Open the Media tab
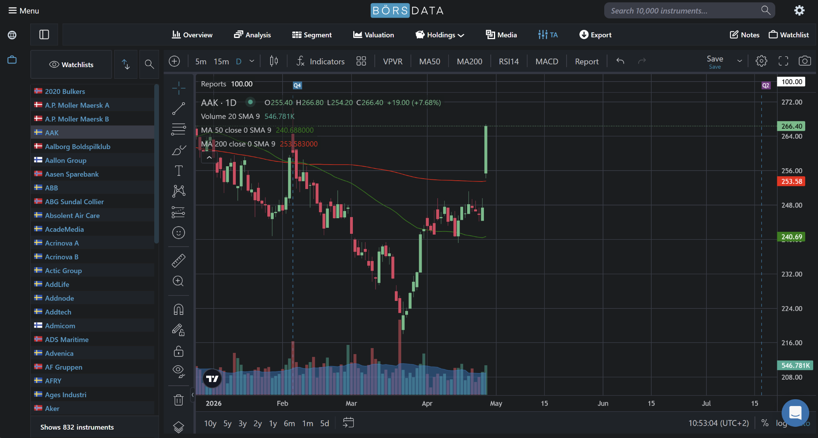 pyautogui.click(x=501, y=35)
